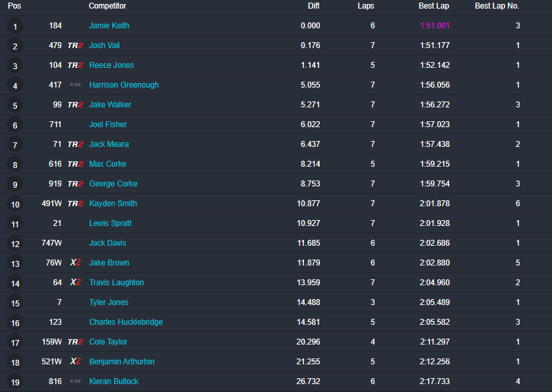Open Joel Fisher's competitor page

[x=107, y=125]
